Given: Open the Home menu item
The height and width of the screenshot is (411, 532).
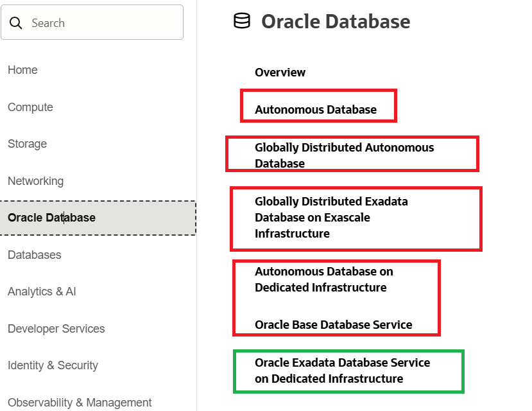Looking at the screenshot, I should tap(22, 70).
